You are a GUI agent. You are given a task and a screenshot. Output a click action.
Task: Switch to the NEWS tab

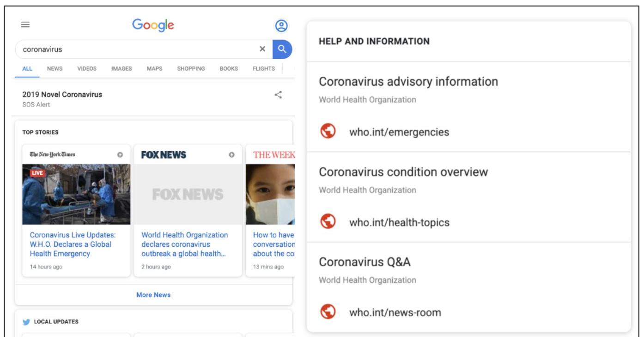pyautogui.click(x=55, y=68)
